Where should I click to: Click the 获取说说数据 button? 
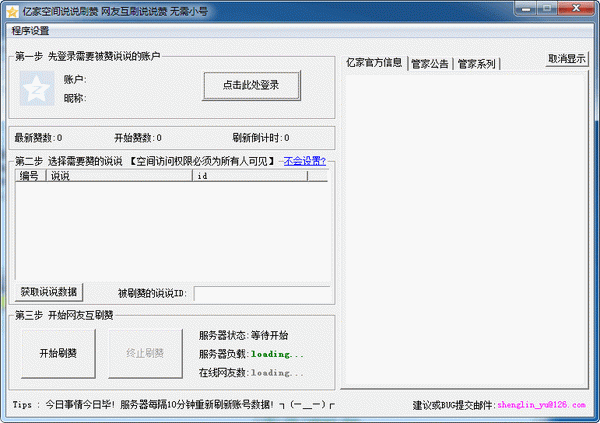tap(50, 292)
